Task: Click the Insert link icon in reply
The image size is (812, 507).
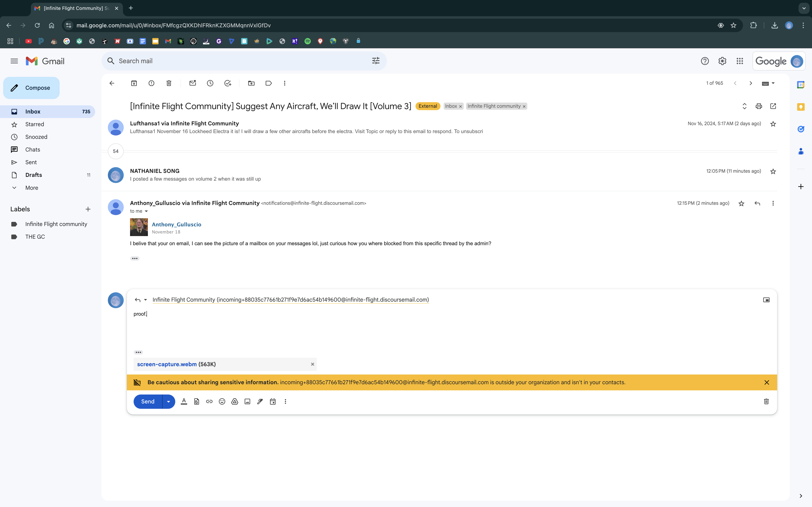Action: click(209, 401)
